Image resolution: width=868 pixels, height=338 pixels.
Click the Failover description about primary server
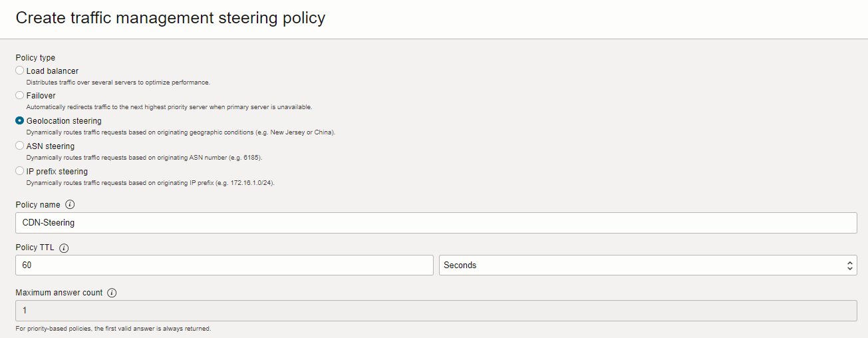click(x=169, y=107)
